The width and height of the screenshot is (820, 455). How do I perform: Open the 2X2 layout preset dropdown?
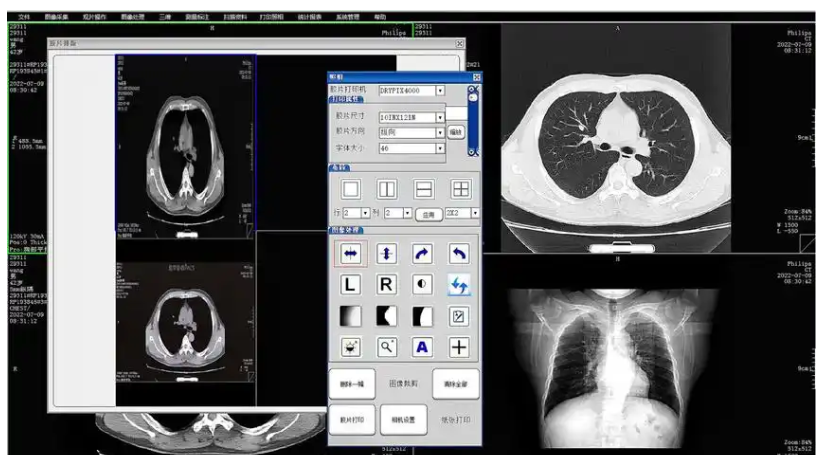click(475, 213)
